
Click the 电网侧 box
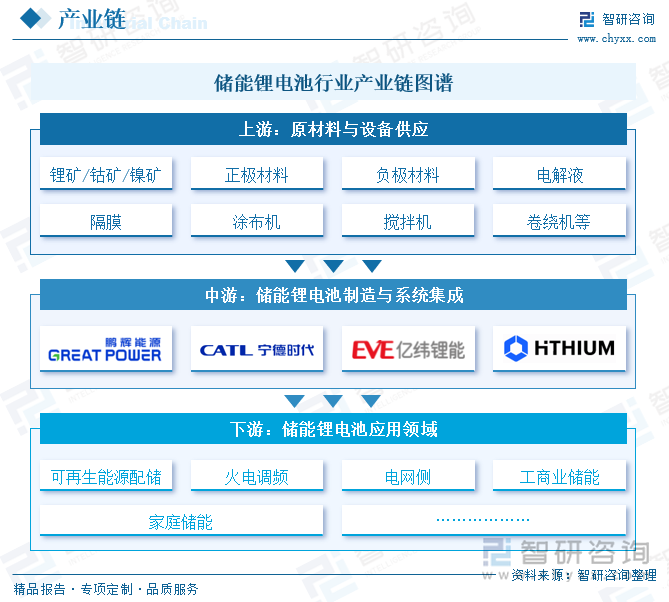[x=408, y=476]
